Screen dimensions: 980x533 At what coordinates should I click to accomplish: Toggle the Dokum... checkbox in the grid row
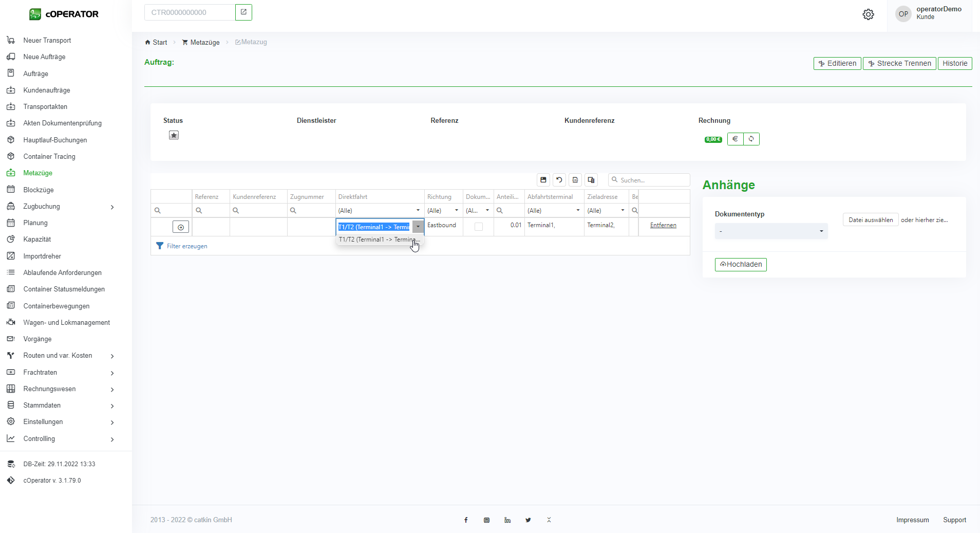tap(479, 227)
